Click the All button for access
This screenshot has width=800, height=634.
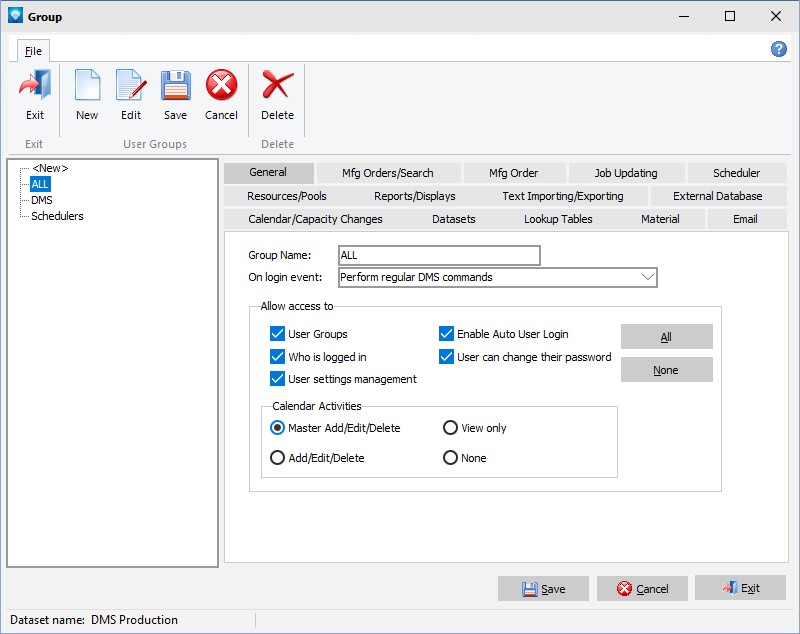[x=666, y=337]
